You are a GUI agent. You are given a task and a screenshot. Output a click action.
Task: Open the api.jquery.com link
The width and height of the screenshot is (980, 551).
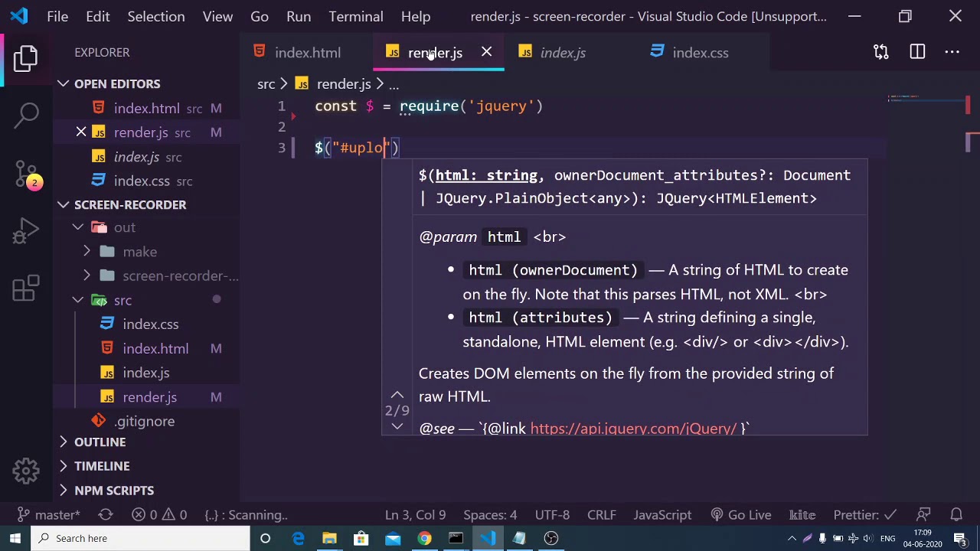coord(633,429)
